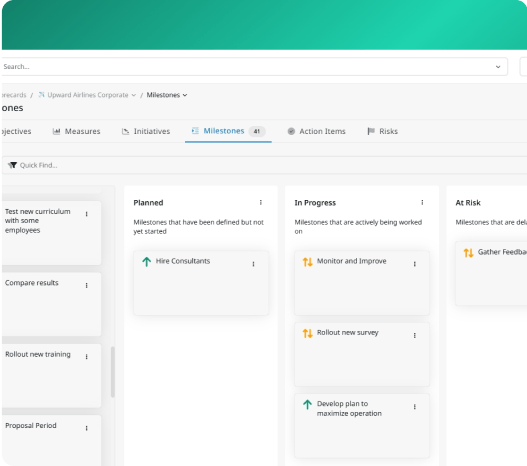Click the In Progress column heading

(x=315, y=203)
